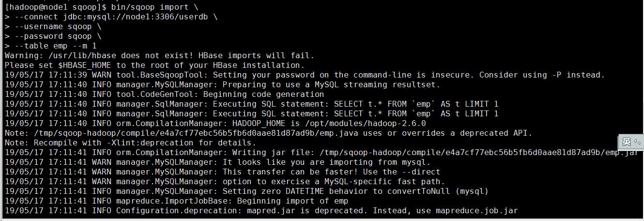The height and width of the screenshot is (221, 644).
Task: Click the '--direct' option suggestion line
Action: pyautogui.click(x=223, y=172)
